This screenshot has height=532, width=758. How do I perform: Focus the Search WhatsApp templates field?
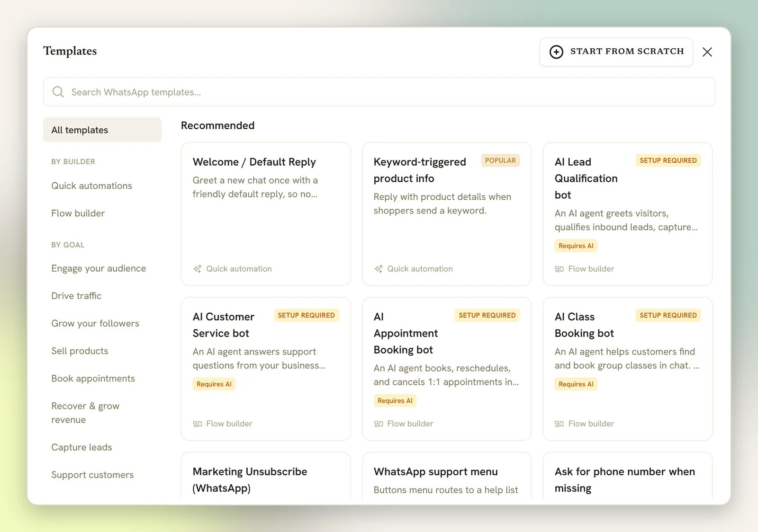379,92
